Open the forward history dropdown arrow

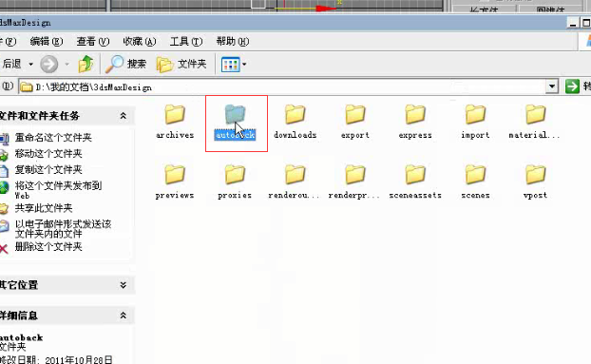pos(67,65)
